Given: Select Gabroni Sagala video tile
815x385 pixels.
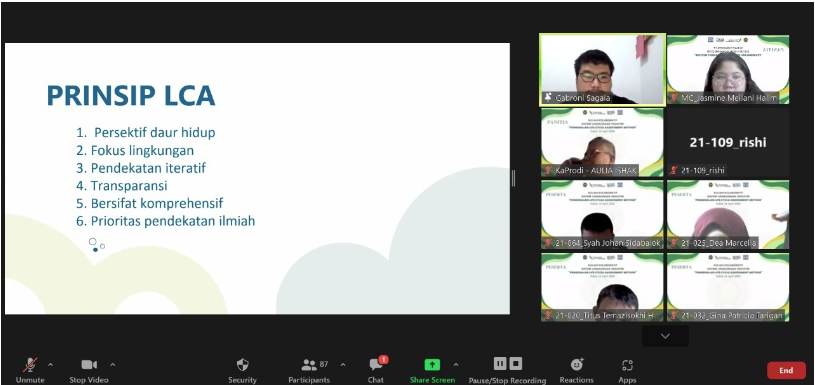Looking at the screenshot, I should pyautogui.click(x=602, y=70).
